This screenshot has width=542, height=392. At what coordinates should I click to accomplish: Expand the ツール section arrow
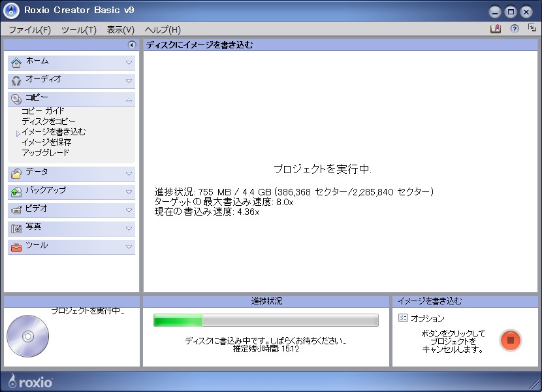pos(129,247)
